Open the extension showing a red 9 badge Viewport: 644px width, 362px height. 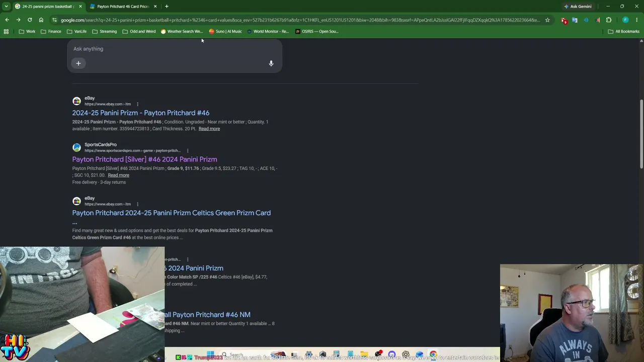564,20
